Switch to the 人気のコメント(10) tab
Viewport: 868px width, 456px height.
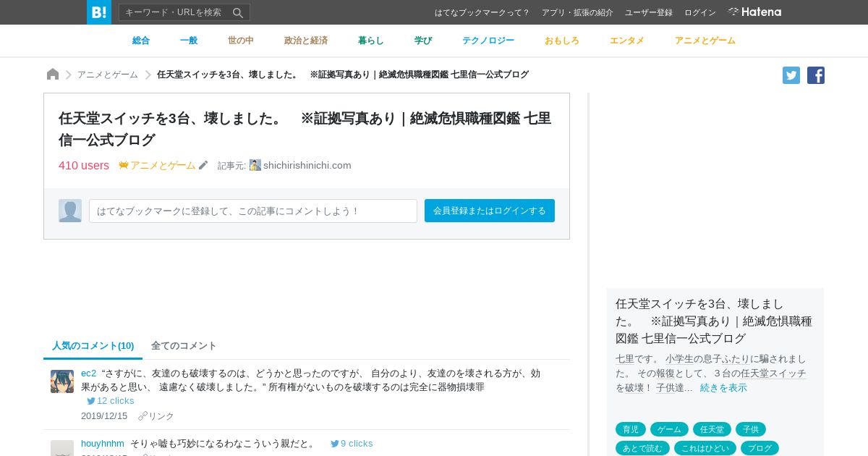[93, 346]
